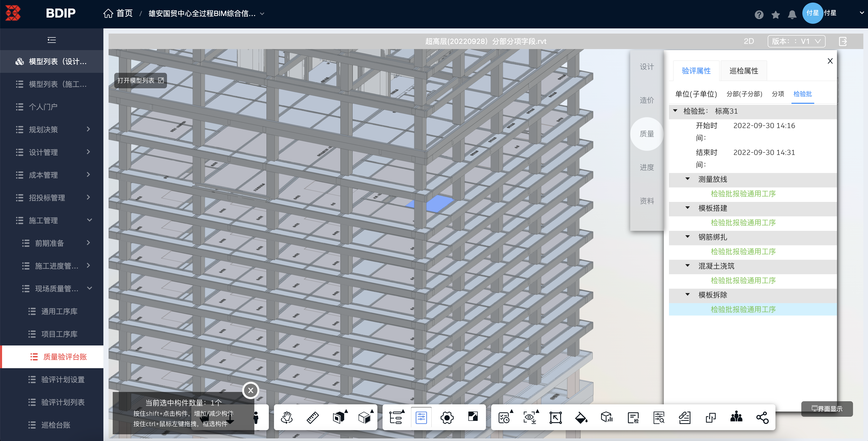The width and height of the screenshot is (868, 441).
Task: Collapse the 模板搭建 section
Action: coord(687,208)
